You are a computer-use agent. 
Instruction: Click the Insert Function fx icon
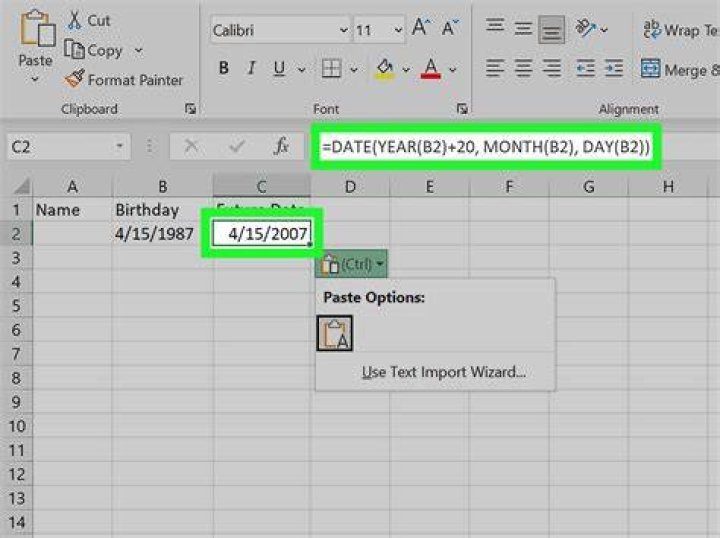click(x=281, y=146)
